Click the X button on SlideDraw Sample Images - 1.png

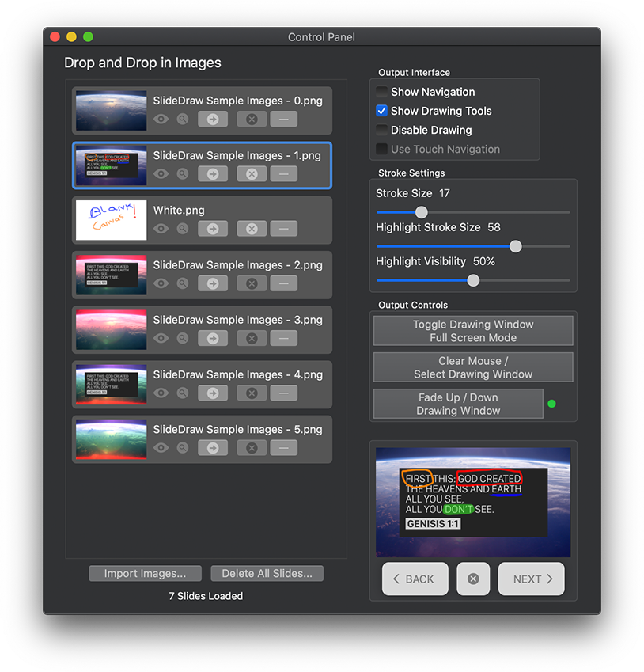coord(252,174)
